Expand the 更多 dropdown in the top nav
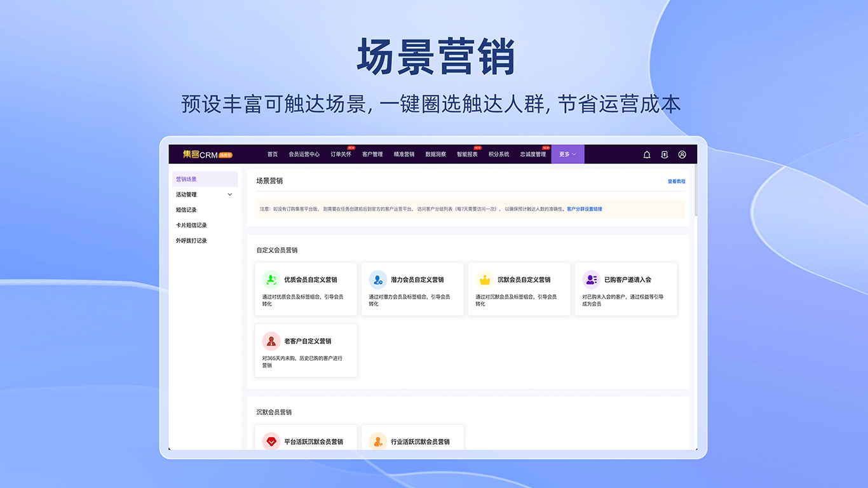Viewport: 868px width, 488px height. (567, 154)
